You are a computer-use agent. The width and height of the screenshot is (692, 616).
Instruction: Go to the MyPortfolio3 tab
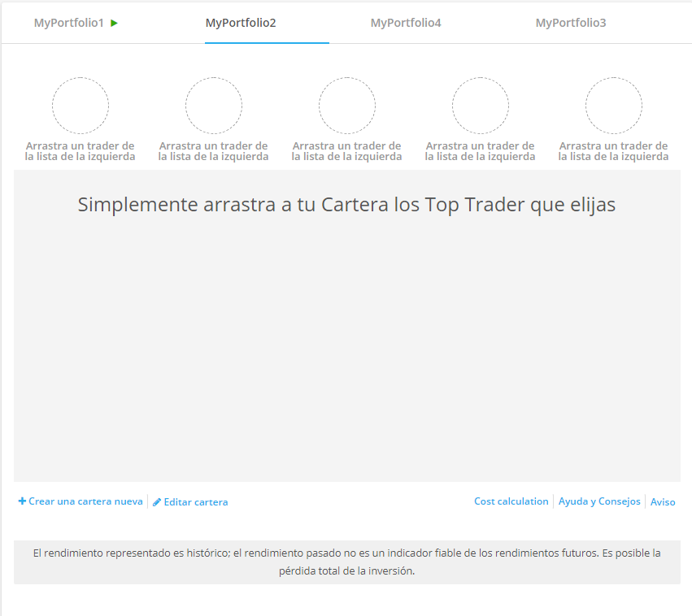(571, 23)
